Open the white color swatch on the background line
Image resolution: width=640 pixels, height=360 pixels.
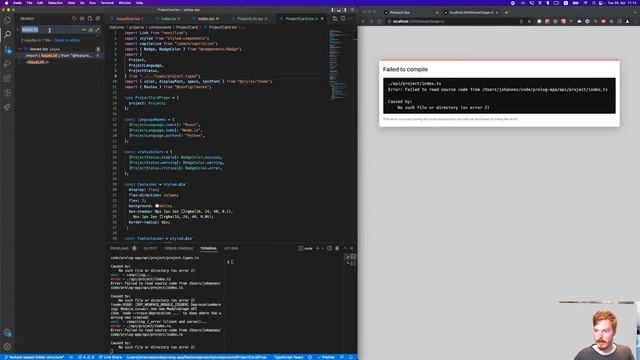(157, 206)
